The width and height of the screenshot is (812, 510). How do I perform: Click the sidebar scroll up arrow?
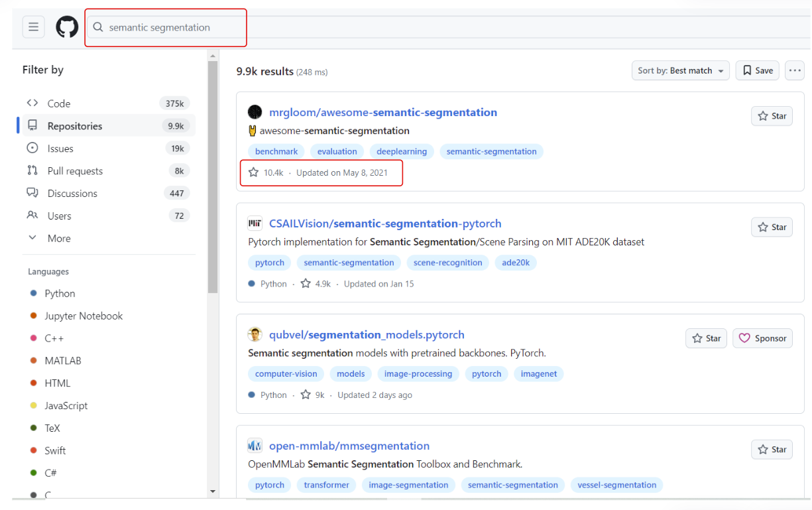click(x=213, y=55)
